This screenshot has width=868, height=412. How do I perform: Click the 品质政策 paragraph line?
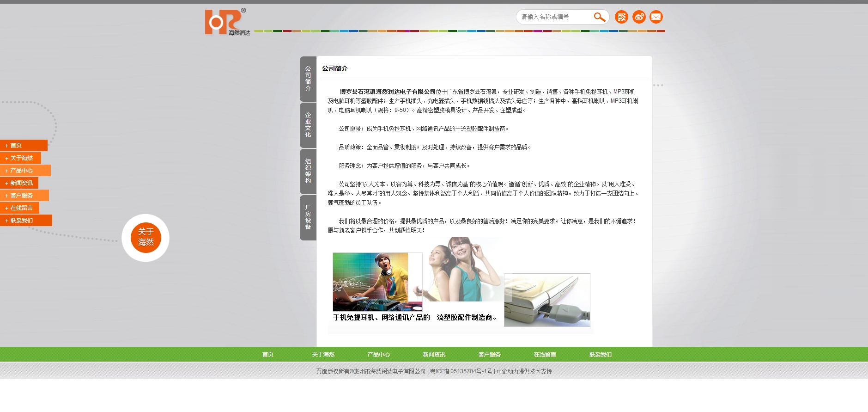click(x=435, y=147)
